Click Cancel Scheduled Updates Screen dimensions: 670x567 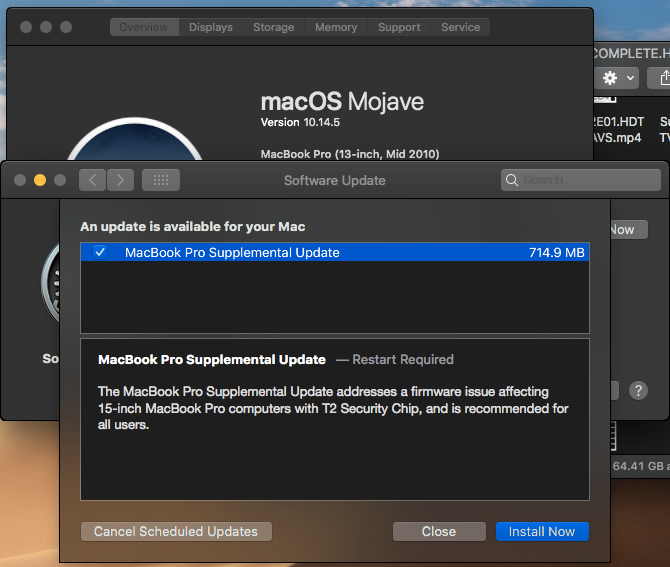pyautogui.click(x=176, y=532)
